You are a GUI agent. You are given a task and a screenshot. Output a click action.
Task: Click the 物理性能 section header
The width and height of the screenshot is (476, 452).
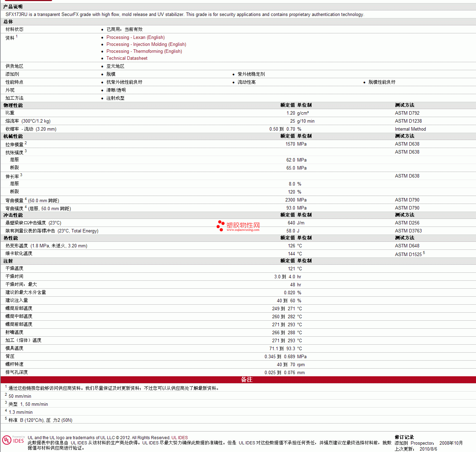pos(13,106)
